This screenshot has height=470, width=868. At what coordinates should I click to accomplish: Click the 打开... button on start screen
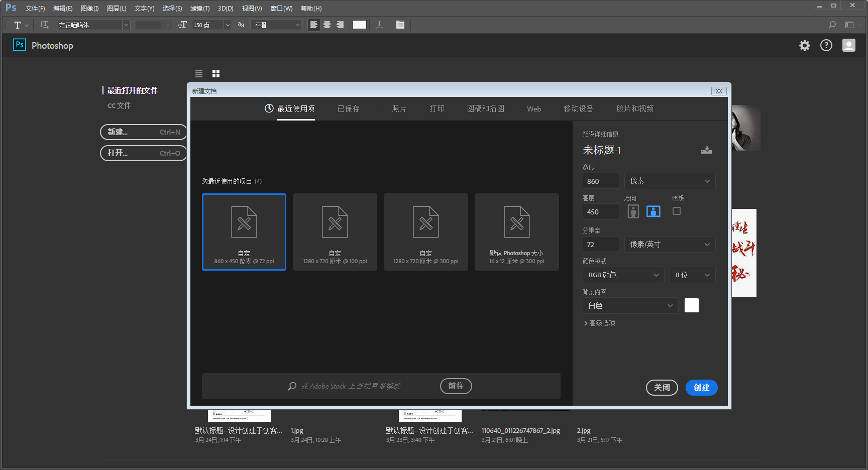[144, 153]
